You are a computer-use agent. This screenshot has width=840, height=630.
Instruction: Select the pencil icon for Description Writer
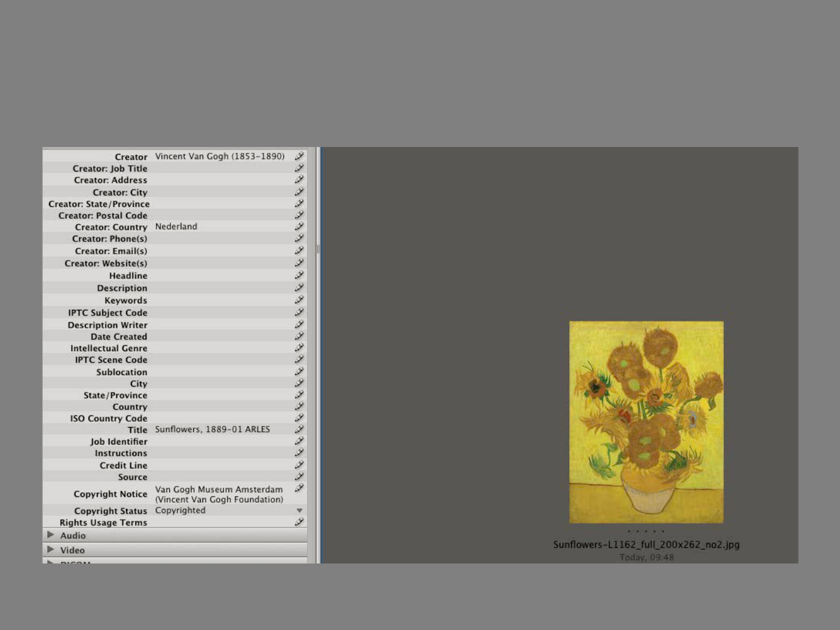299,324
